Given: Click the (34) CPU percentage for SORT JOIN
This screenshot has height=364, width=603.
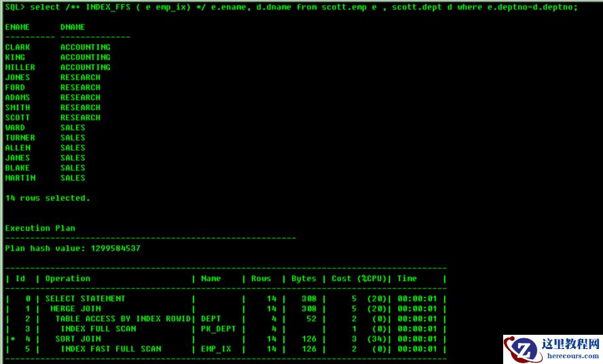Looking at the screenshot, I should pyautogui.click(x=376, y=339).
